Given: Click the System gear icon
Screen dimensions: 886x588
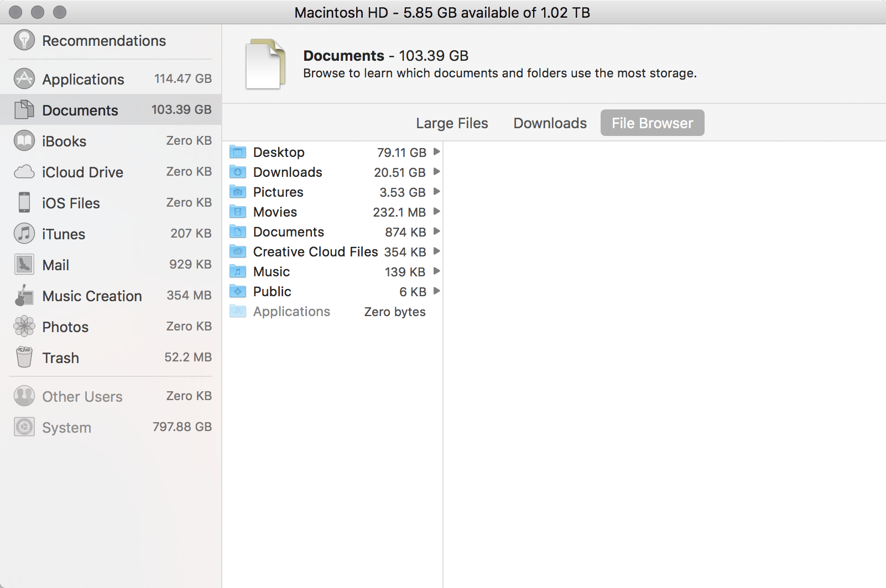Looking at the screenshot, I should click(x=24, y=427).
